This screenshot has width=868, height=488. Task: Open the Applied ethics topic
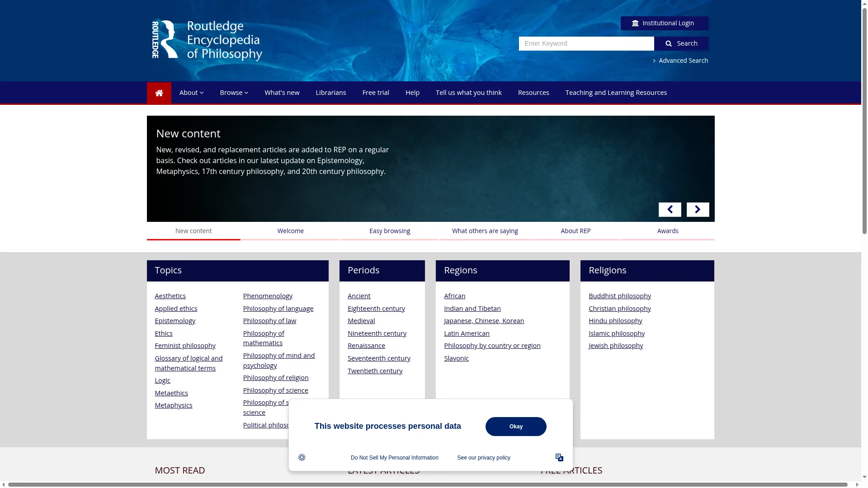pos(176,309)
